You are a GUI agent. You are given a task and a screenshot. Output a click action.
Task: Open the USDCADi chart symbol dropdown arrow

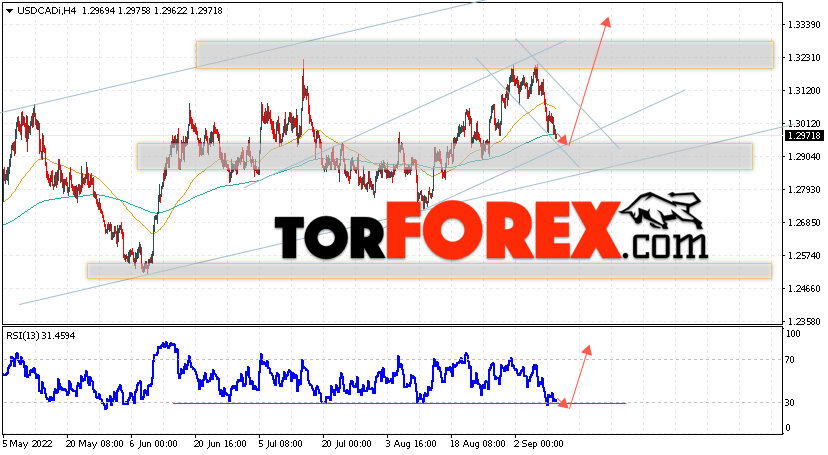tap(9, 11)
